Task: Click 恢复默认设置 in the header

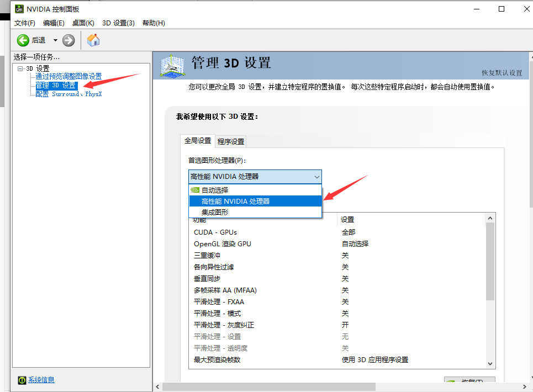Action: click(x=502, y=73)
